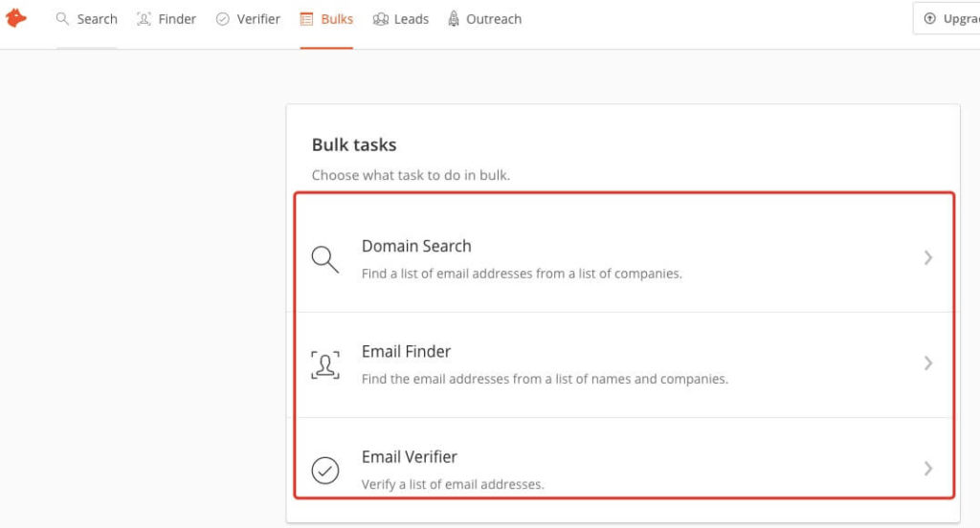Click the Email Verifier circled check icon
The width and height of the screenshot is (980, 528).
[325, 470]
